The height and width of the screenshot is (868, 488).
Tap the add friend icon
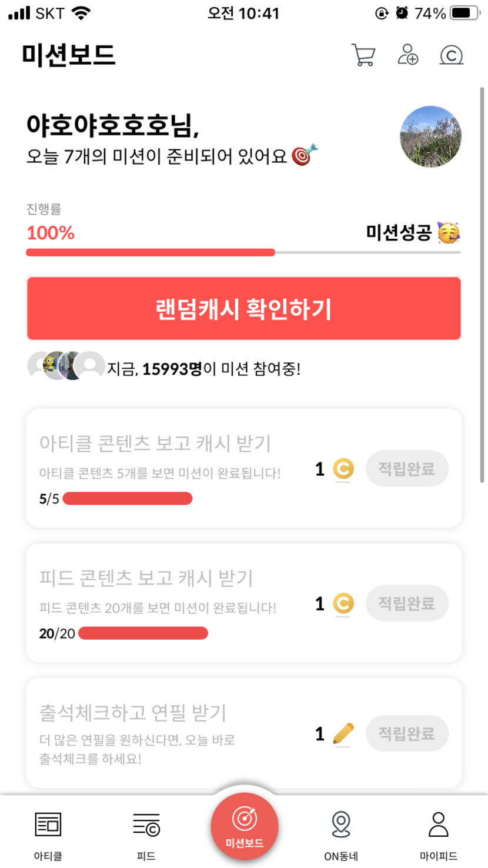(407, 55)
